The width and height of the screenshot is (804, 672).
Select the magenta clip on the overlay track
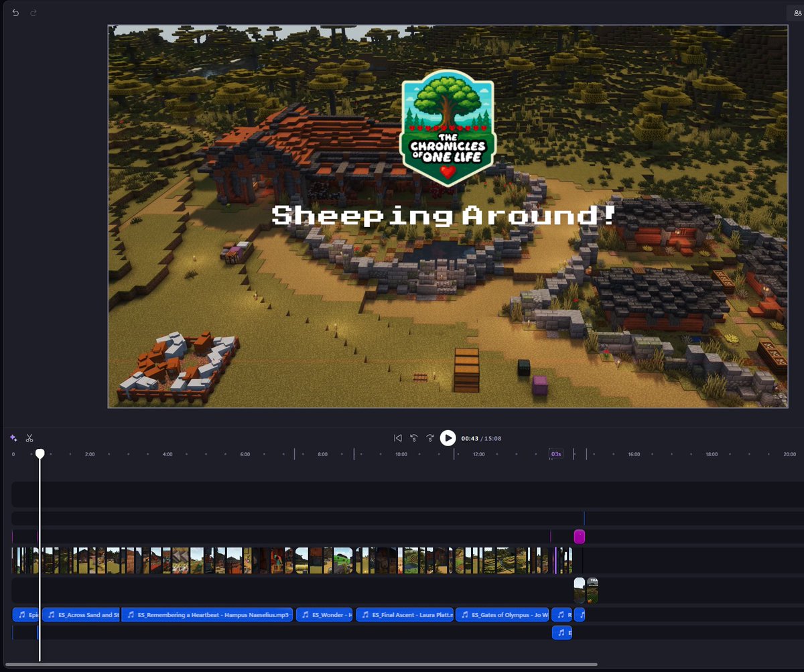(x=580, y=536)
